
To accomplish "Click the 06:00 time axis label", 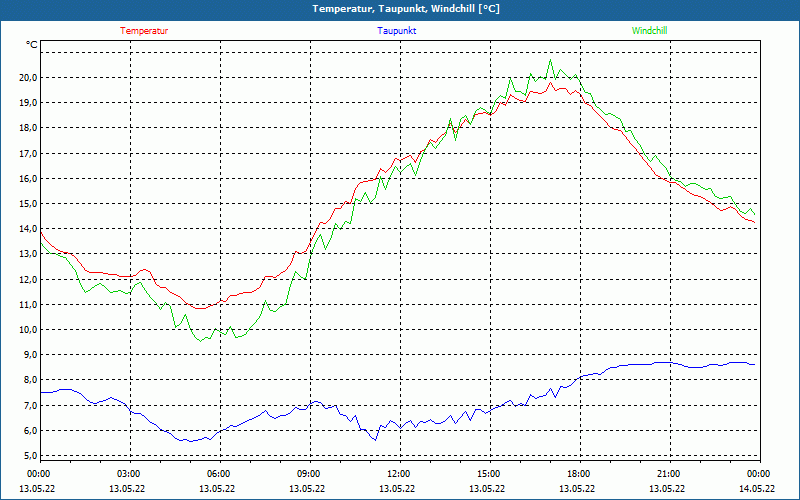I will [x=218, y=473].
